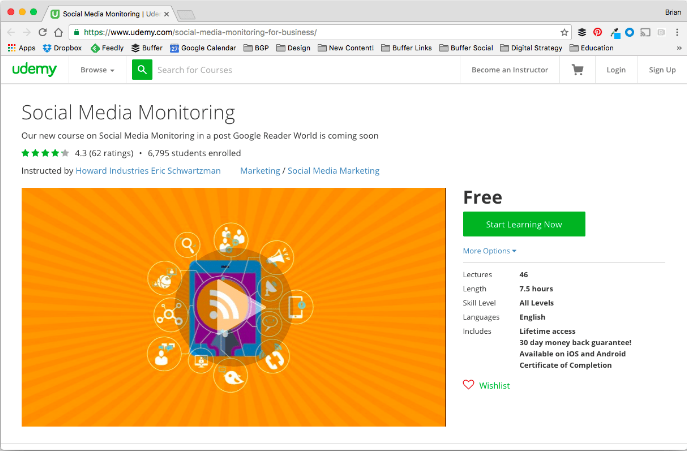The width and height of the screenshot is (687, 451).
Task: Expand the Browse dropdown menu
Action: [97, 70]
